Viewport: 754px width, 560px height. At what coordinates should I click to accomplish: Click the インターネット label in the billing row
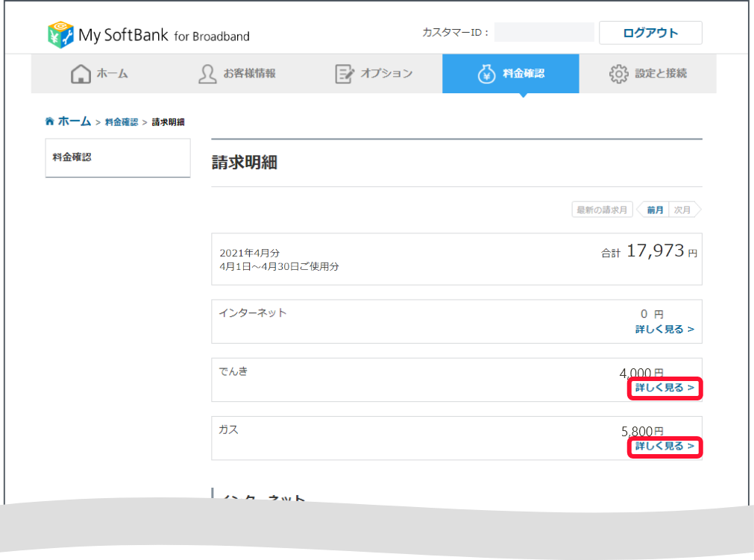point(253,313)
